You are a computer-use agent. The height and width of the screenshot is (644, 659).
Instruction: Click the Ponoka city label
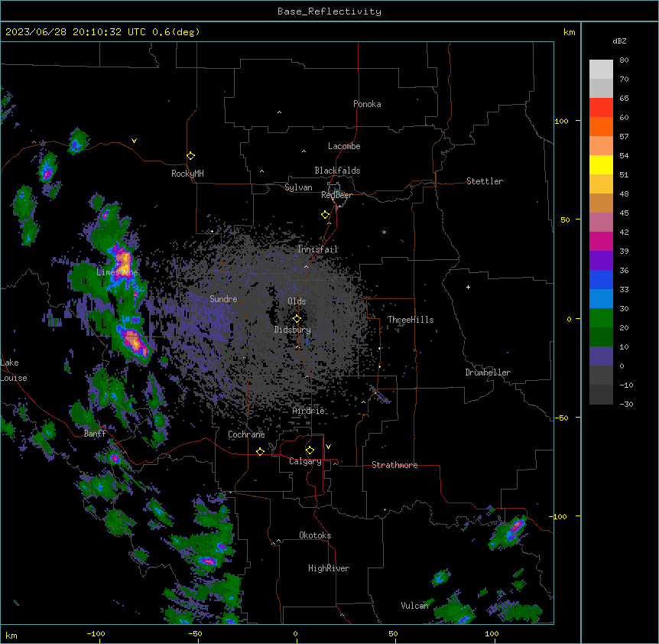(x=367, y=104)
